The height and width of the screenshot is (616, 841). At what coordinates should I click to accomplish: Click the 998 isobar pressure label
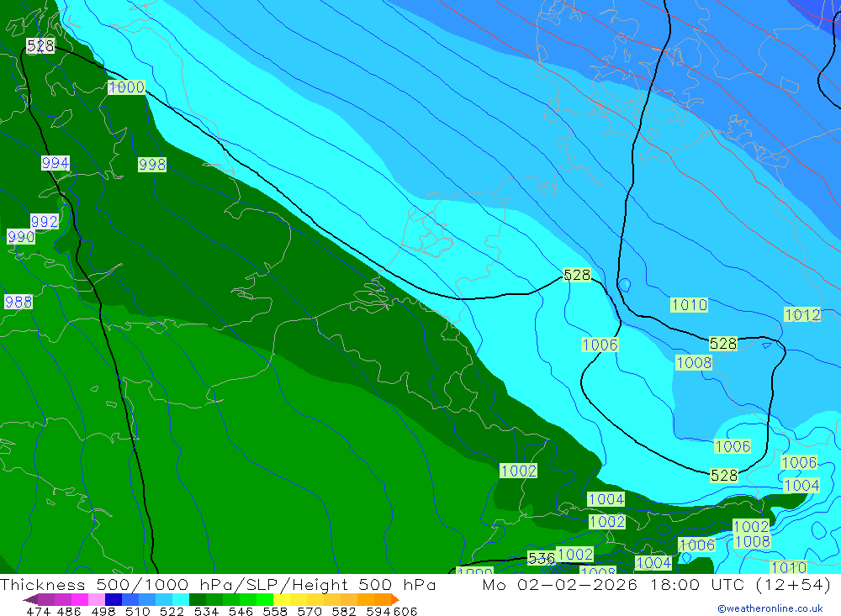pos(152,165)
